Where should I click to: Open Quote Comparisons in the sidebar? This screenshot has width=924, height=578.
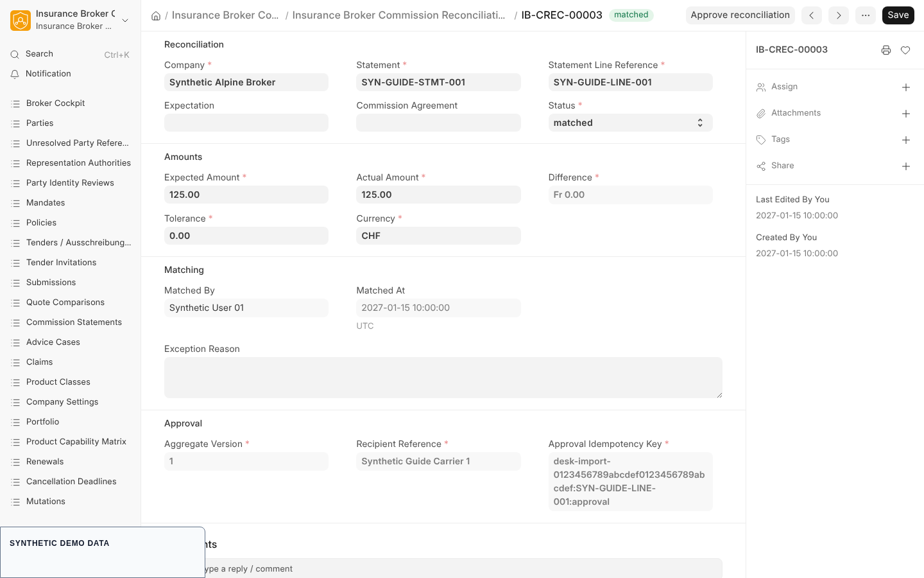tap(71, 302)
